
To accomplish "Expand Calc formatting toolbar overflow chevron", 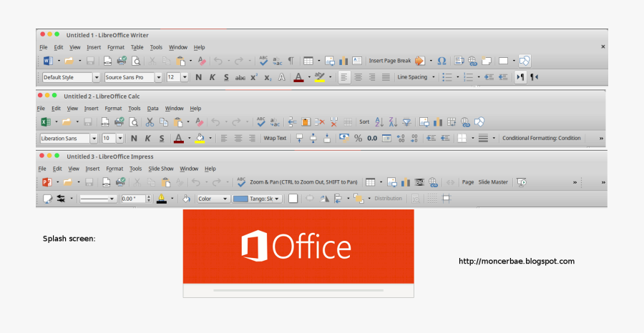I will tap(601, 138).
